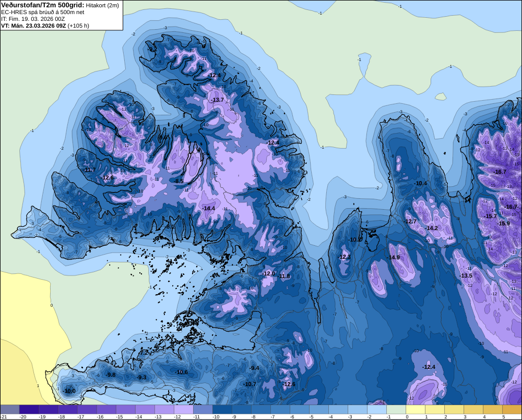Pick the legend swatch between -1 and 0
This screenshot has width=522, height=420.
(396, 410)
